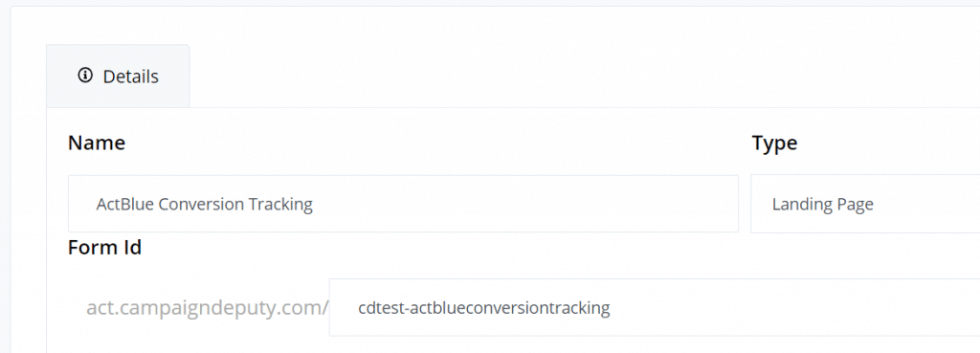The width and height of the screenshot is (980, 353).
Task: Click empty space inside Name field
Action: pyautogui.click(x=525, y=204)
